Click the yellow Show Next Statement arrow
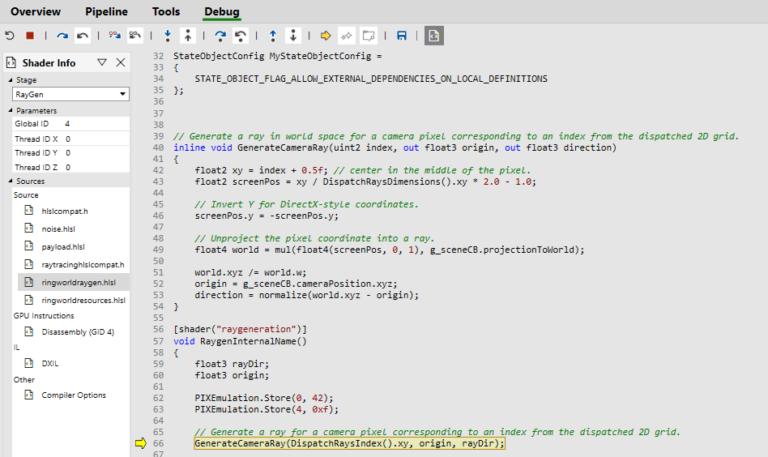This screenshot has height=457, width=768. click(x=326, y=35)
